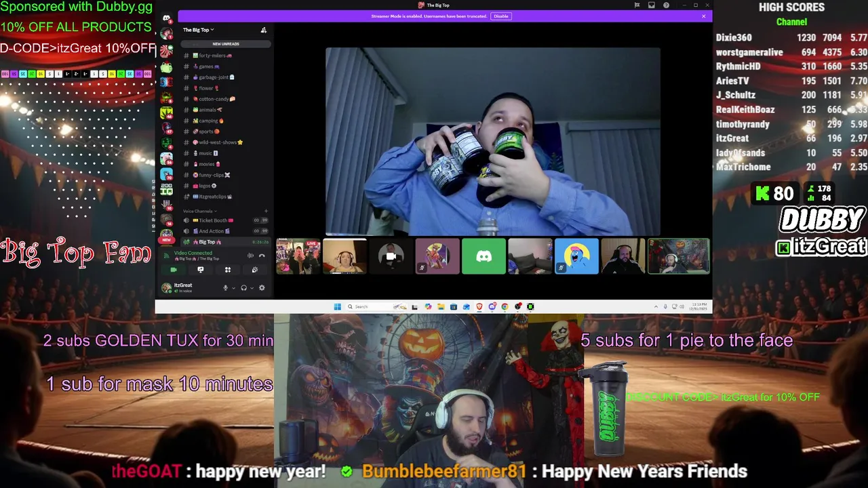Open the animals channel
Screen dimensions: 868x488
[226, 110]
